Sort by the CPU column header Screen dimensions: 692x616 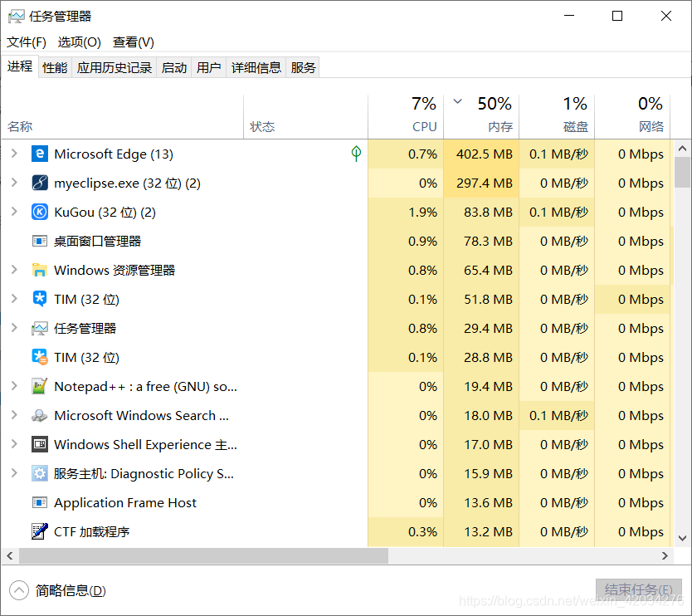click(x=406, y=117)
